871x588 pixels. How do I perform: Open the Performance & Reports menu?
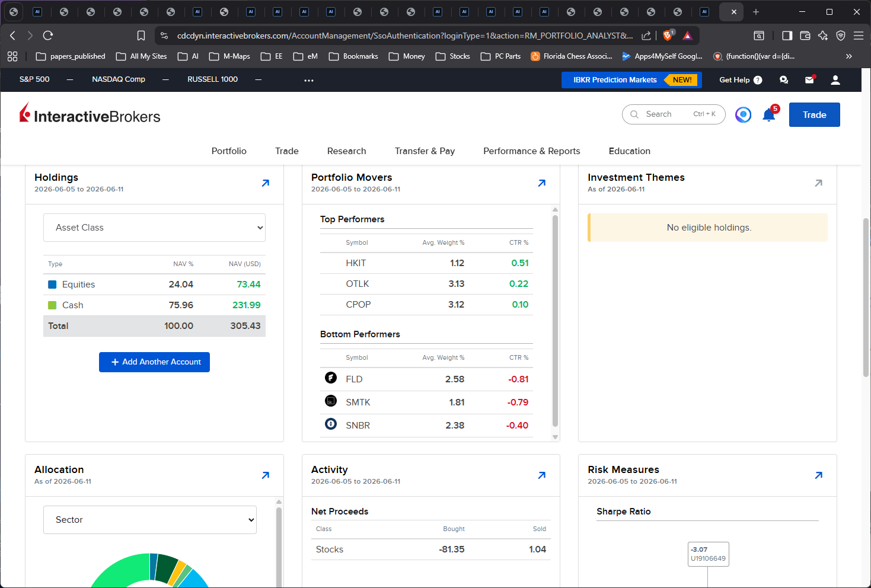tap(532, 151)
